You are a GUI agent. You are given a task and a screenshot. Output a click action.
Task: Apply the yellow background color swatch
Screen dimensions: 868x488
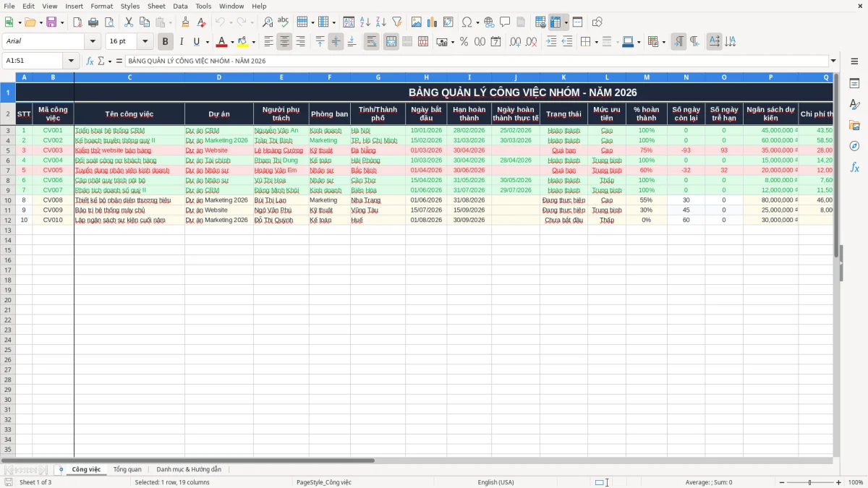coord(242,42)
